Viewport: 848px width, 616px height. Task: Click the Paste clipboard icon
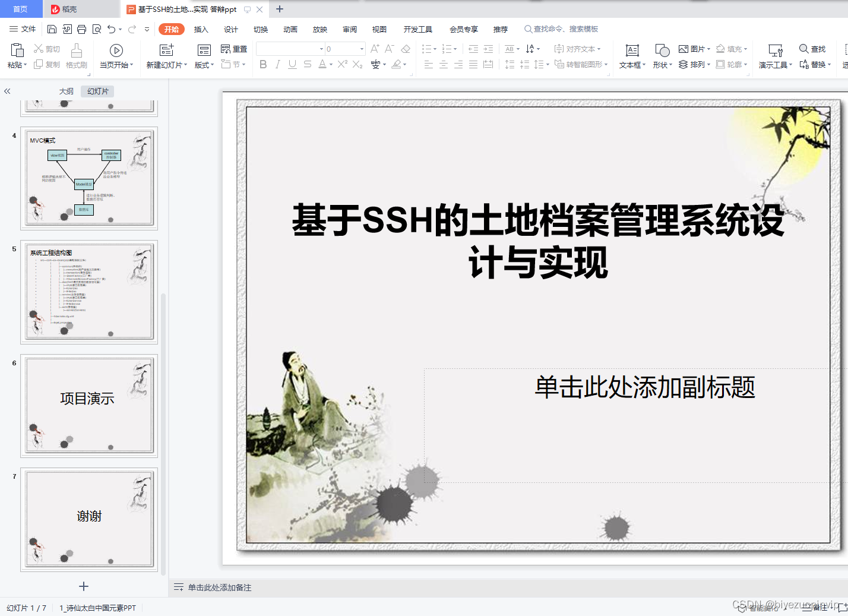[x=17, y=50]
